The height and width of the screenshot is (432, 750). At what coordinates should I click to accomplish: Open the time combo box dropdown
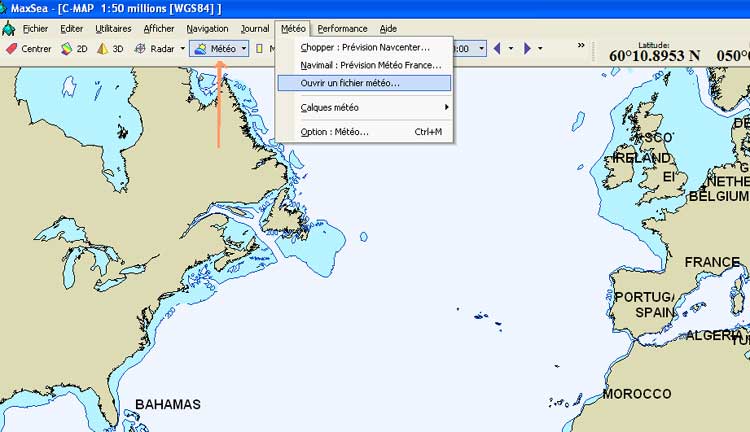click(x=481, y=48)
